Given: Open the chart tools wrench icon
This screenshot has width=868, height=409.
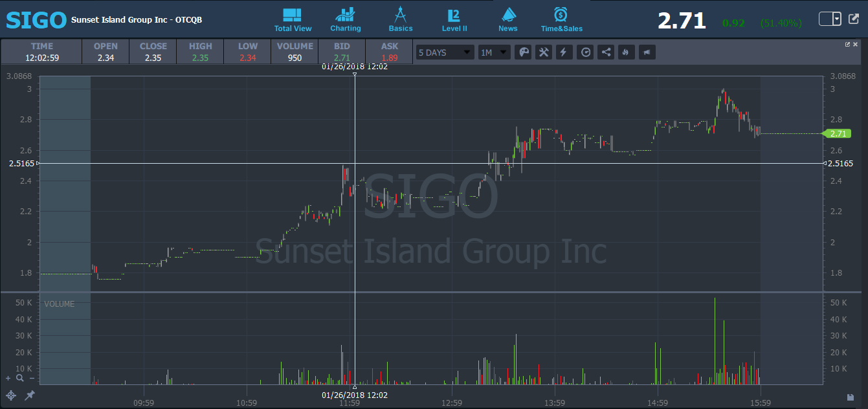Looking at the screenshot, I should (x=544, y=52).
